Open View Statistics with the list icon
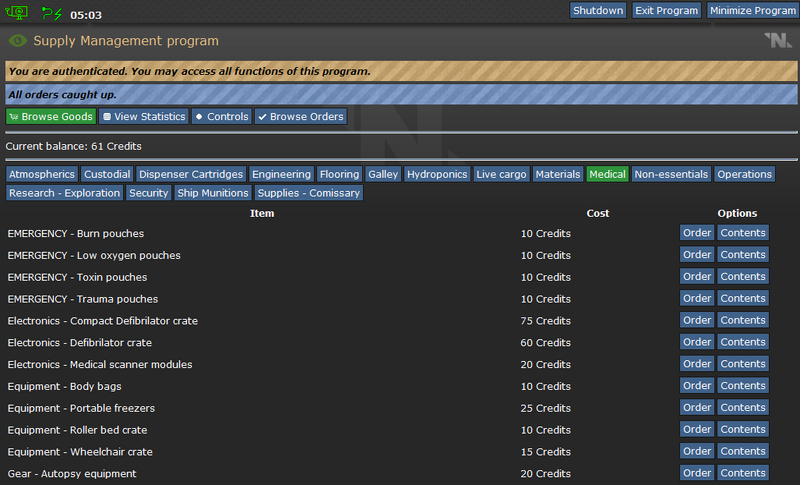Screen dimensions: 800x485 coord(144,117)
